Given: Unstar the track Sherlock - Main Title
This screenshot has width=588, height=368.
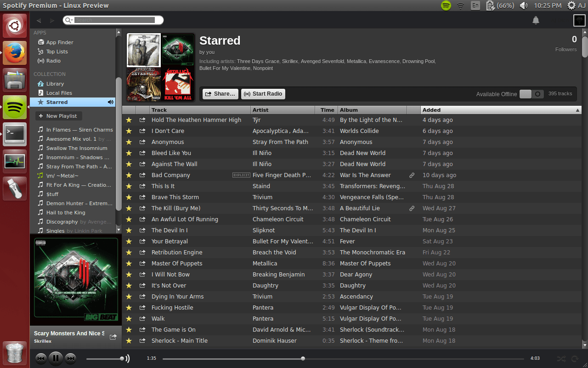Looking at the screenshot, I should click(x=129, y=341).
